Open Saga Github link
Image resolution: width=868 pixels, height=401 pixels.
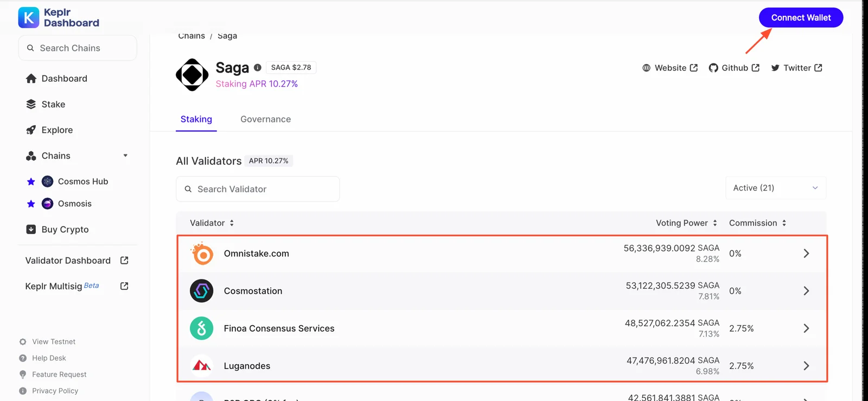(734, 68)
